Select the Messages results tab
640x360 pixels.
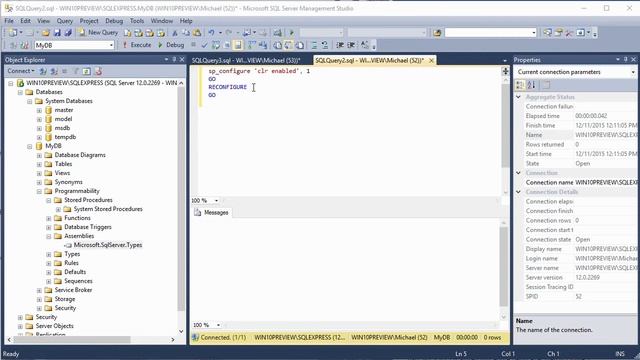coord(212,213)
